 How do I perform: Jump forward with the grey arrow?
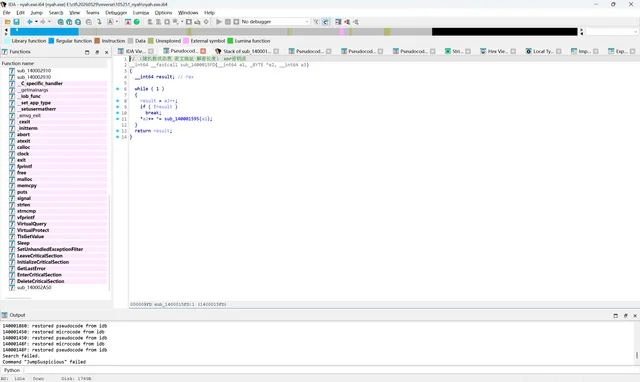point(42,22)
